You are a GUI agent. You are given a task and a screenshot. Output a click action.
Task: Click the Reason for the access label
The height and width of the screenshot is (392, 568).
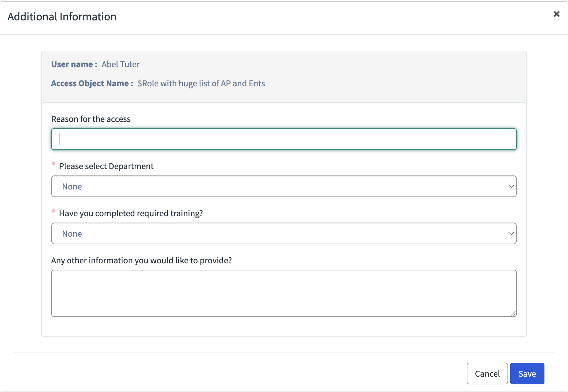click(91, 119)
